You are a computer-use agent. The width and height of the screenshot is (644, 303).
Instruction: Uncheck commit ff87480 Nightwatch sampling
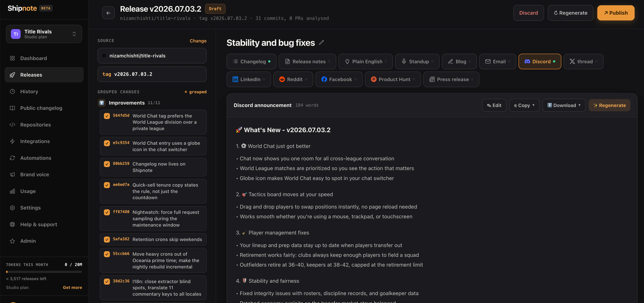tap(107, 213)
